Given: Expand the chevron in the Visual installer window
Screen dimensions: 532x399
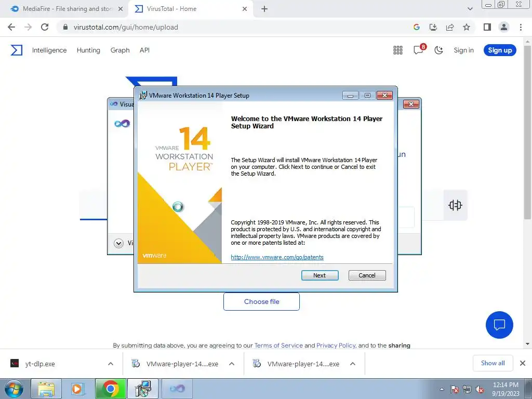Looking at the screenshot, I should [x=118, y=243].
